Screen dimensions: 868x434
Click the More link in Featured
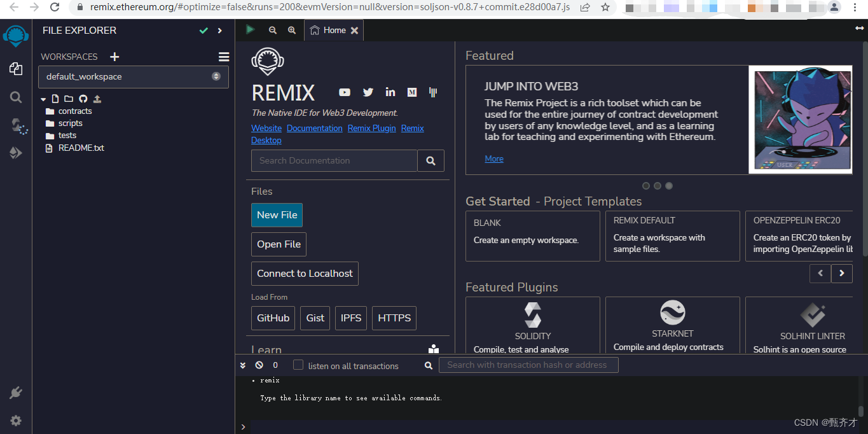494,159
